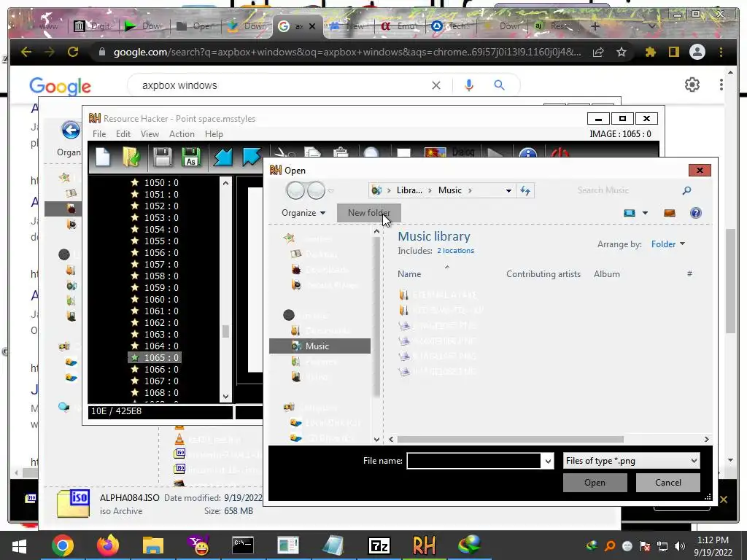Click the blue help question mark icon
Viewport: 747px width, 560px height.
click(x=695, y=213)
